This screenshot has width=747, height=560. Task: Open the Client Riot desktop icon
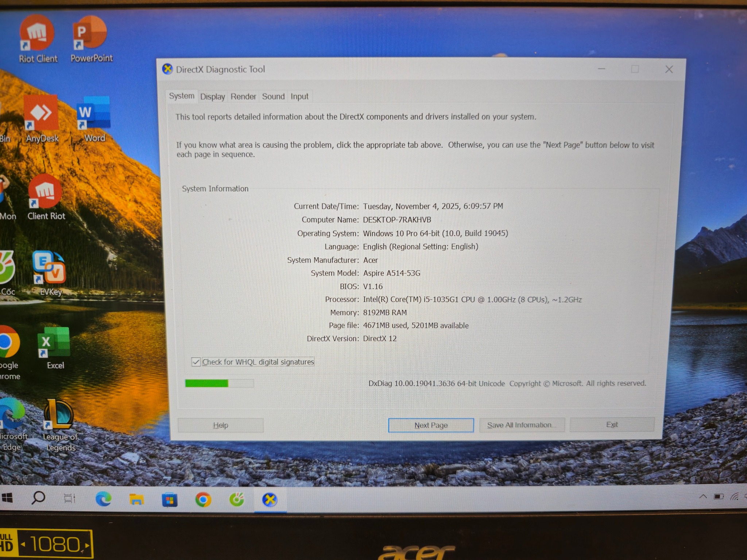46,197
